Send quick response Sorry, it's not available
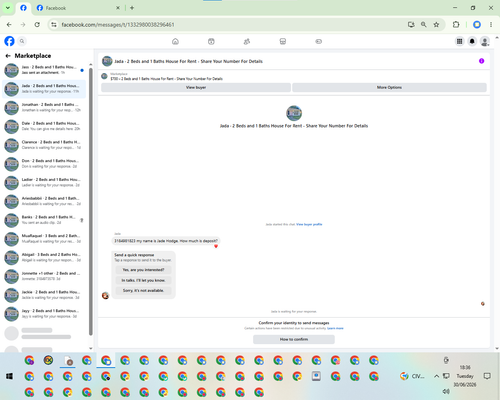The image size is (500, 400). click(143, 291)
